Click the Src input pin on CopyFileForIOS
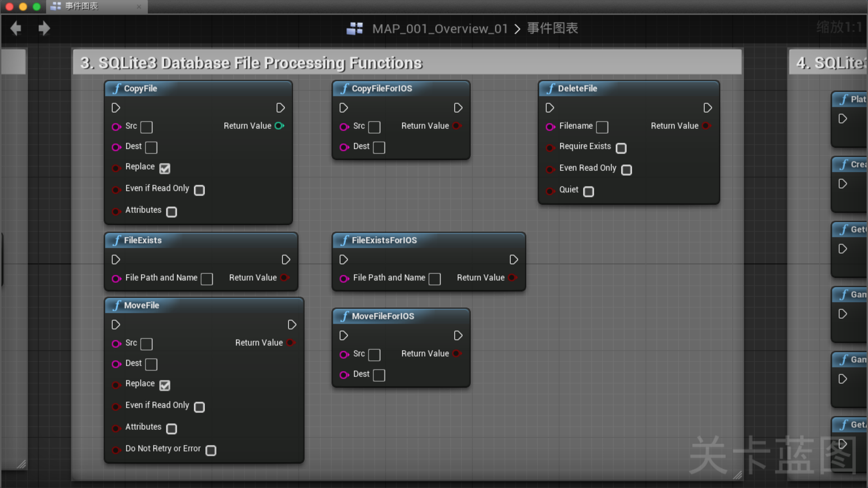This screenshot has width=868, height=488. (x=344, y=127)
